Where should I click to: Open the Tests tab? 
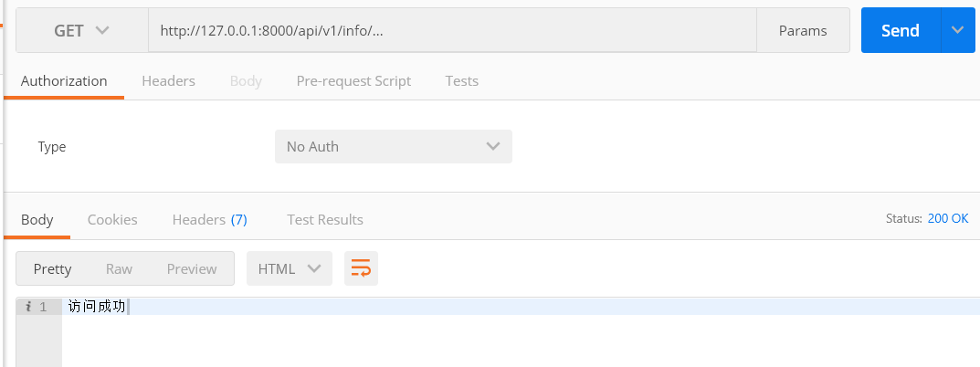click(461, 80)
